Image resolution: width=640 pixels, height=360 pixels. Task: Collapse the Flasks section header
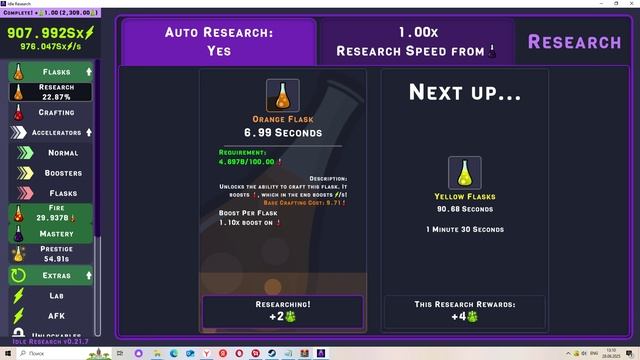point(51,72)
